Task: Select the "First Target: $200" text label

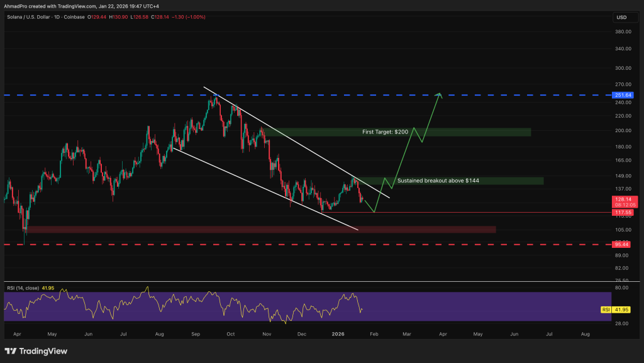Action: click(386, 132)
